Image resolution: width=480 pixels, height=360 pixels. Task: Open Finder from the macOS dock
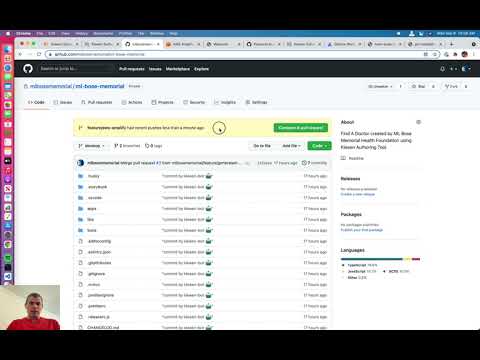pos(7,49)
